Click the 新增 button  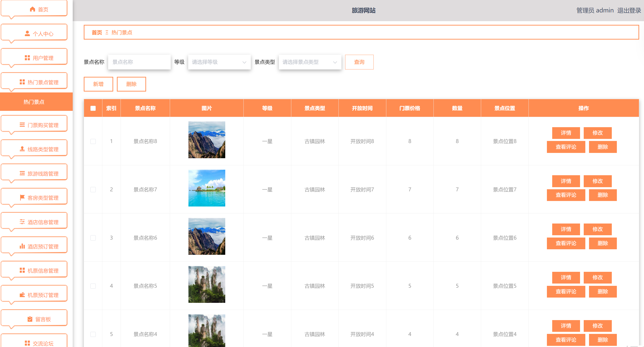98,84
